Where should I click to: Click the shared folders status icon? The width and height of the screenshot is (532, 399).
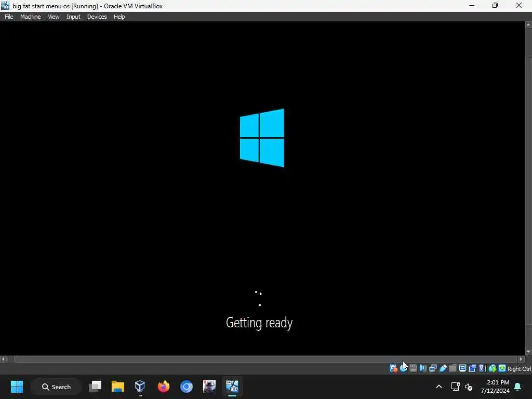pyautogui.click(x=453, y=368)
